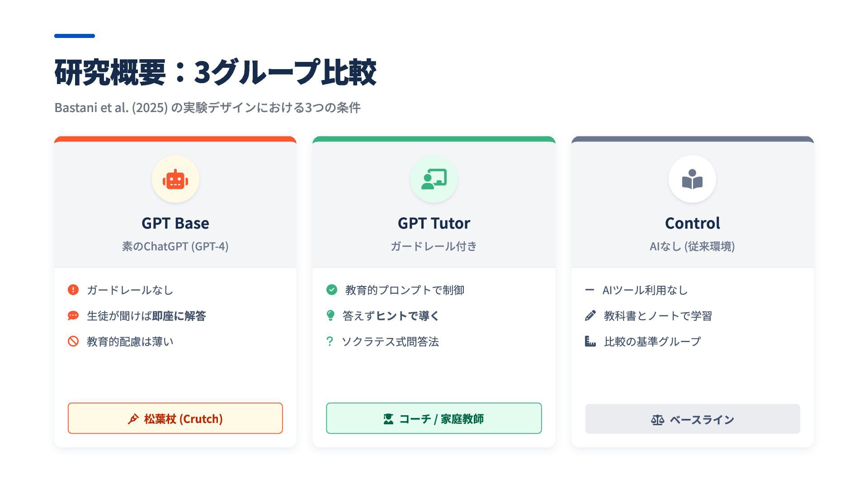Click the question mark icon beside ソクラテス式問答法
This screenshot has height=488, width=868.
pos(330,341)
